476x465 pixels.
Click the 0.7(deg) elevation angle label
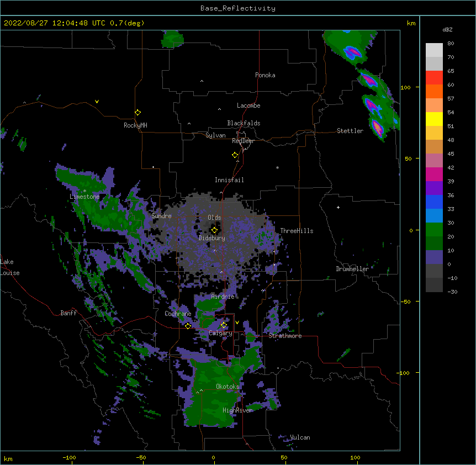click(x=127, y=23)
